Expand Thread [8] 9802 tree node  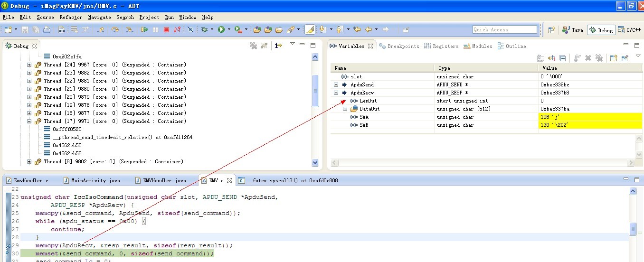(x=29, y=162)
